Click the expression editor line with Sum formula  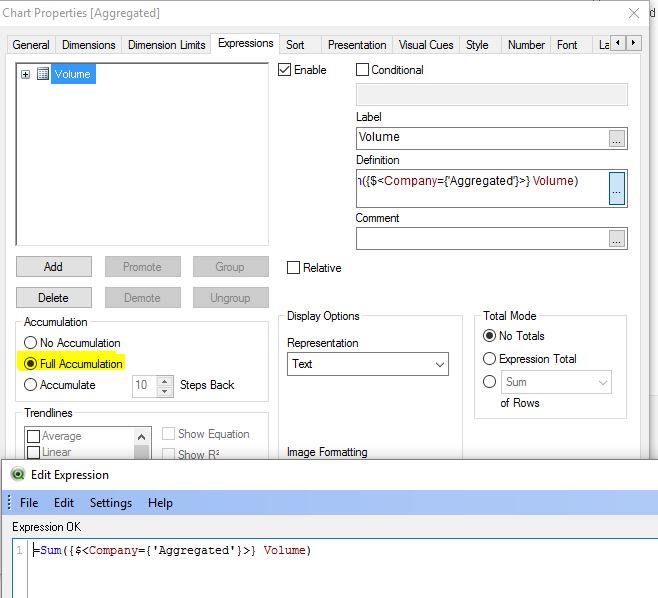point(172,550)
